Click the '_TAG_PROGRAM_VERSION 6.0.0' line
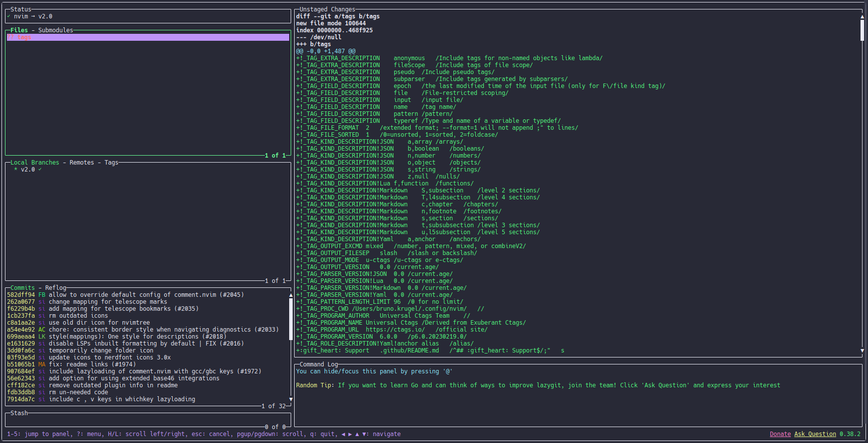 [381, 337]
